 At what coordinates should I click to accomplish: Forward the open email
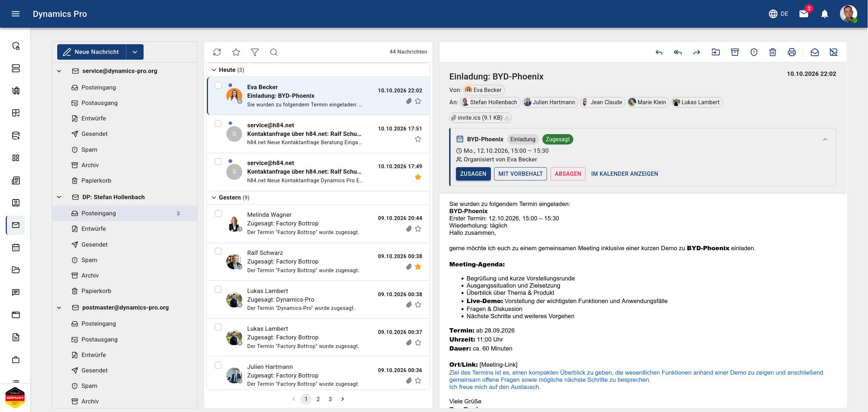tap(697, 52)
